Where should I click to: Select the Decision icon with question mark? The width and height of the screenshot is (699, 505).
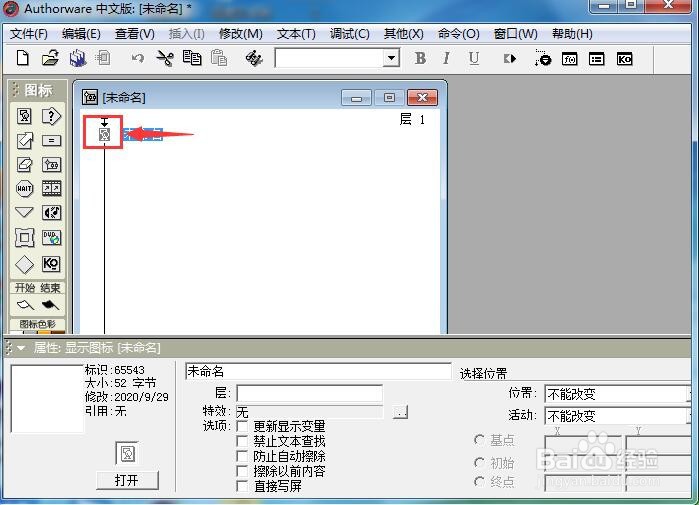(x=51, y=116)
